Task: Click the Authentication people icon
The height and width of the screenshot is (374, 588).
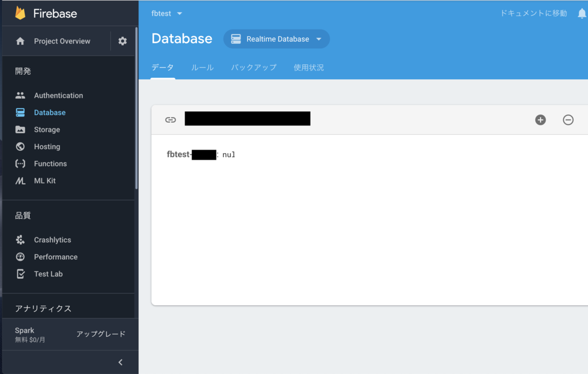Action: [20, 96]
